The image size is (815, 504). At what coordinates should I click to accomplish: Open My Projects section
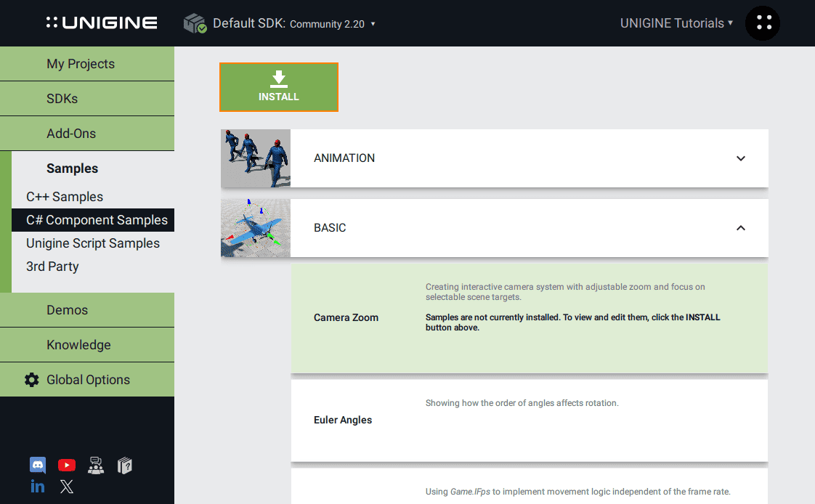[x=87, y=63]
